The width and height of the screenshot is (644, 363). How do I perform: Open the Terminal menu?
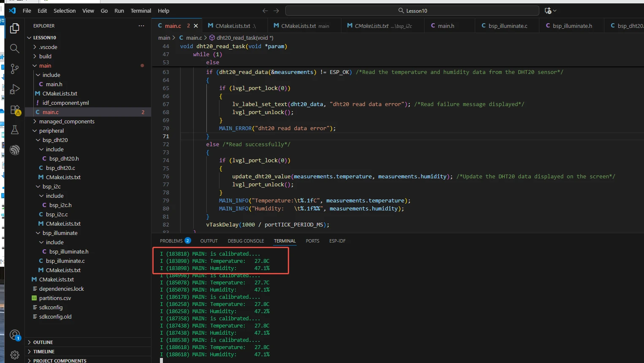(x=141, y=11)
